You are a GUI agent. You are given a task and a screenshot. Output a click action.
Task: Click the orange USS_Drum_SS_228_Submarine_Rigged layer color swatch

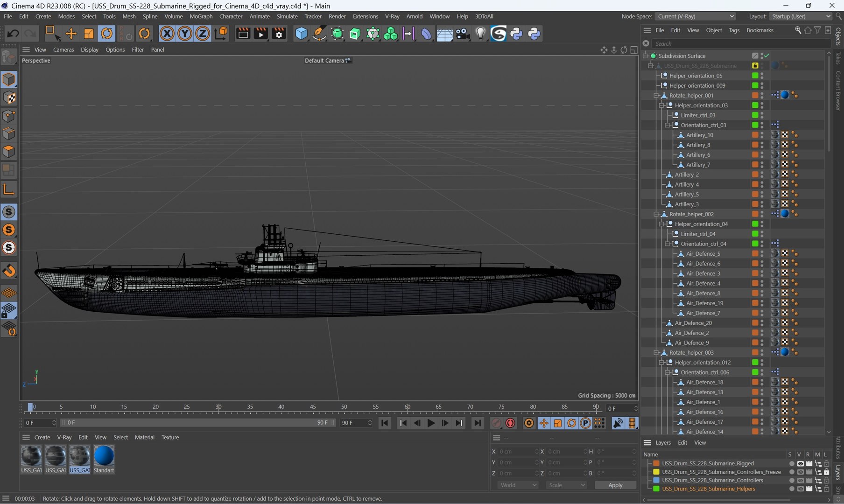[656, 463]
